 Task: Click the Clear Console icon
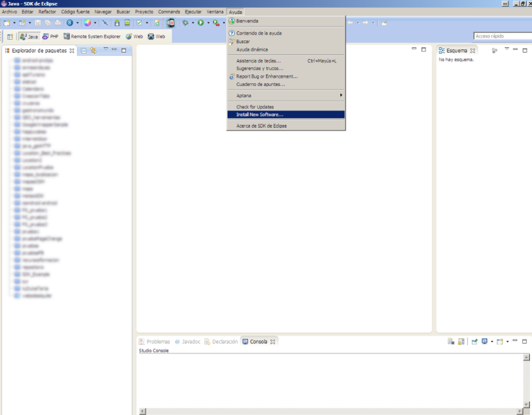point(451,342)
